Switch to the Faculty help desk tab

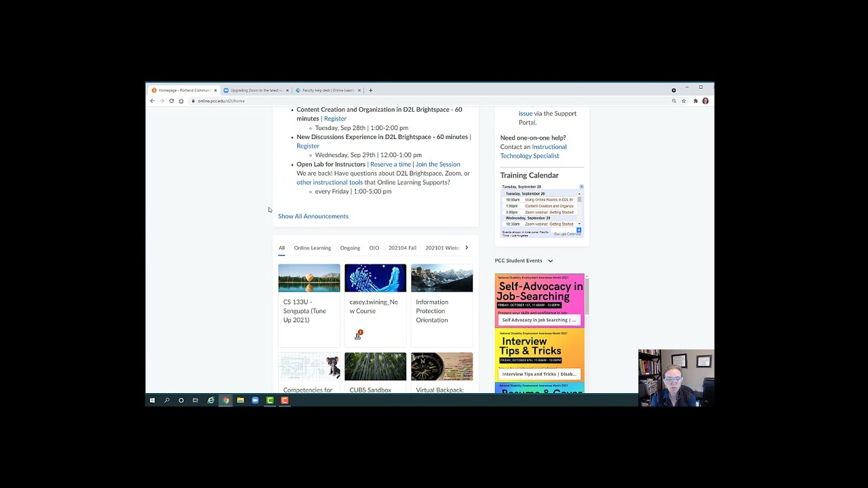tap(328, 90)
